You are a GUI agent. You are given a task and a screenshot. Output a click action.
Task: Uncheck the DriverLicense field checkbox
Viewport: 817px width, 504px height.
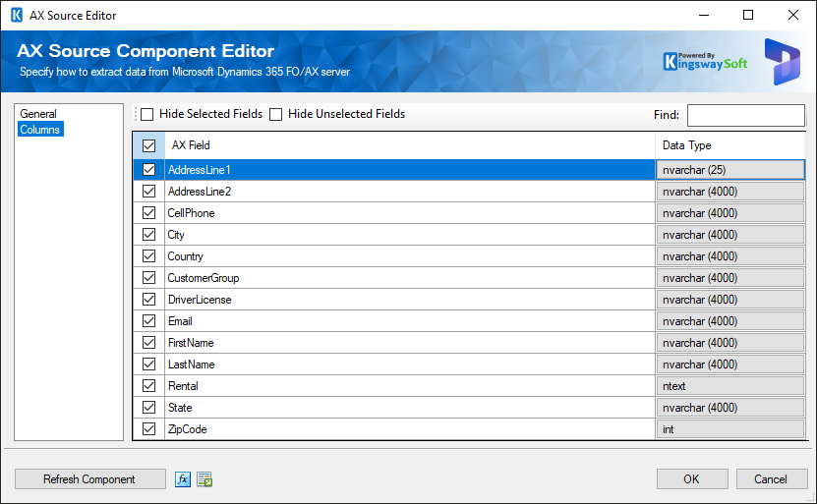pyautogui.click(x=149, y=300)
